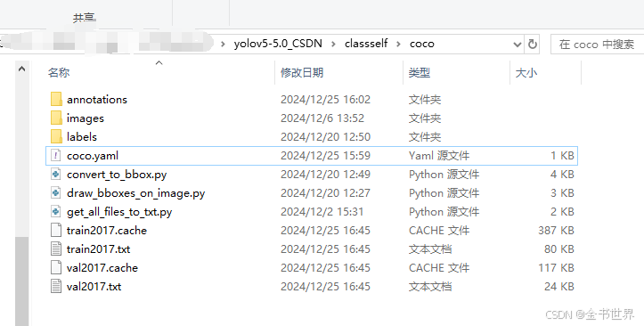Click the 2024/12/25 16:02 date of annotations
This screenshot has height=326, width=644.
(325, 100)
